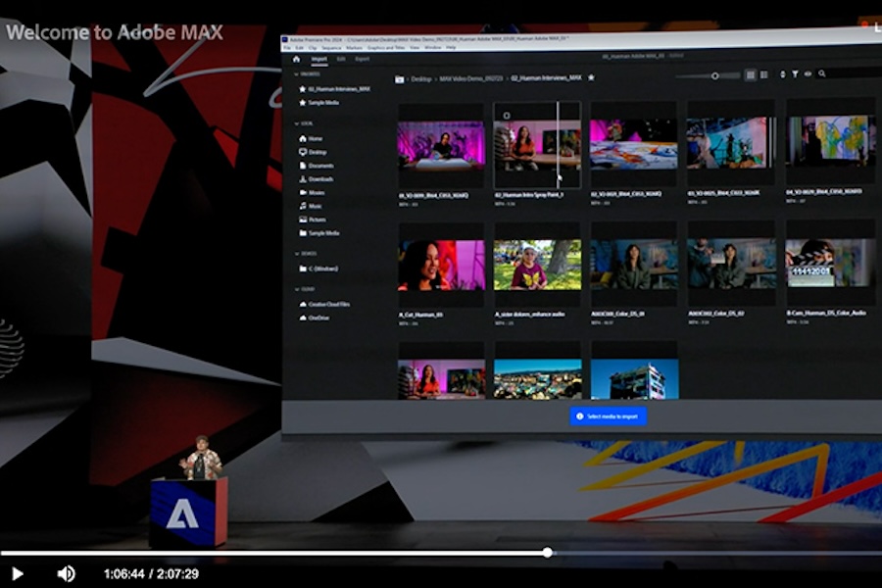Switch to the Import tab
The image size is (882, 588).
[x=318, y=59]
